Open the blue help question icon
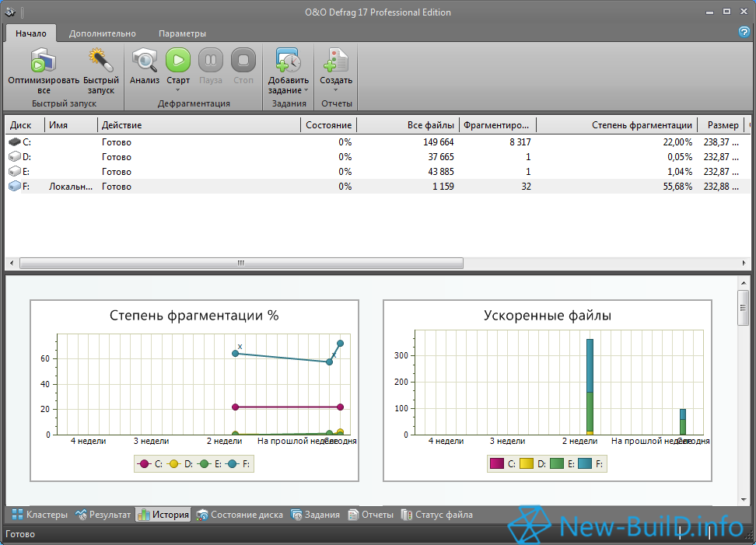Screen dimensions: 756x545 tap(744, 33)
